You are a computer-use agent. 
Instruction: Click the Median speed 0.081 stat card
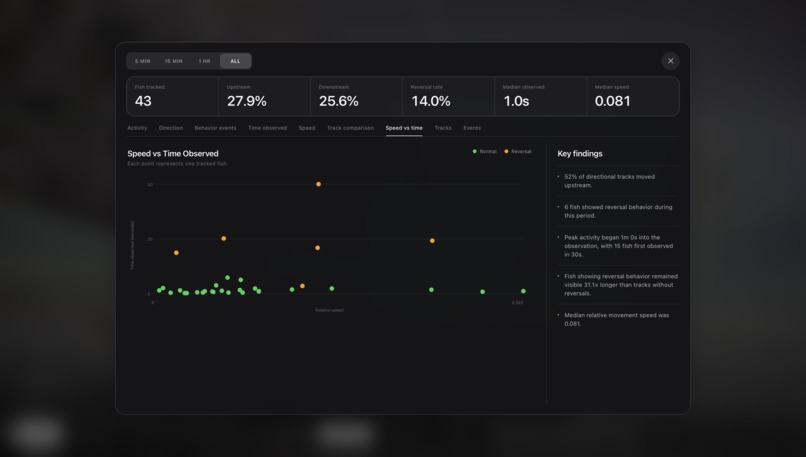pos(633,97)
